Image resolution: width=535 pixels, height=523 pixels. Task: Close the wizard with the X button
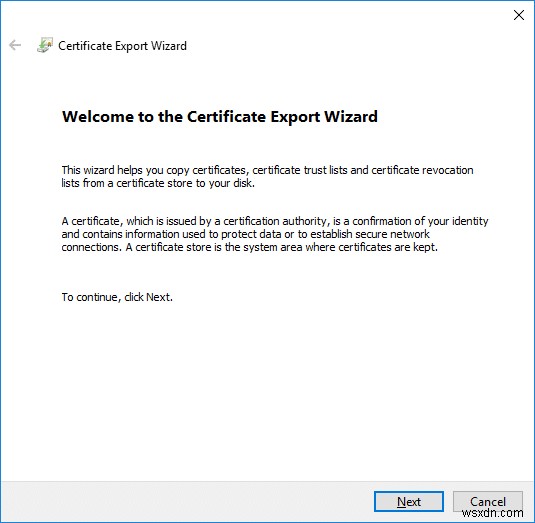(x=519, y=15)
